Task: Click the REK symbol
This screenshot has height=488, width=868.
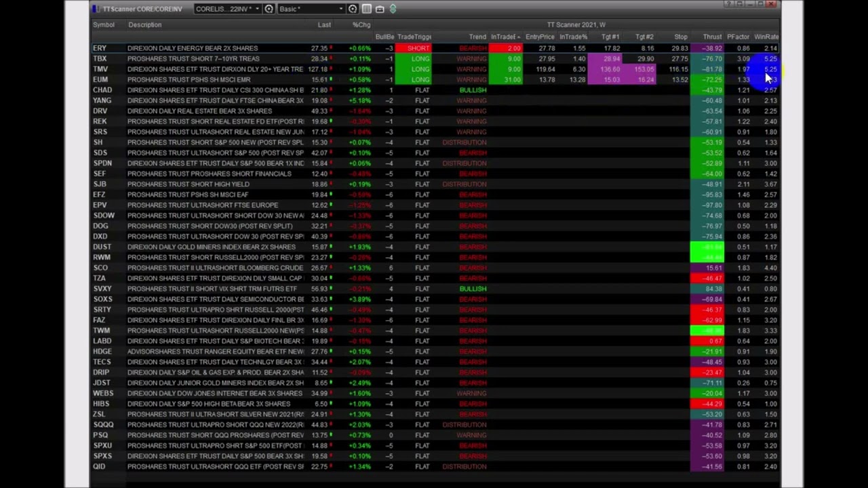Action: click(x=100, y=121)
